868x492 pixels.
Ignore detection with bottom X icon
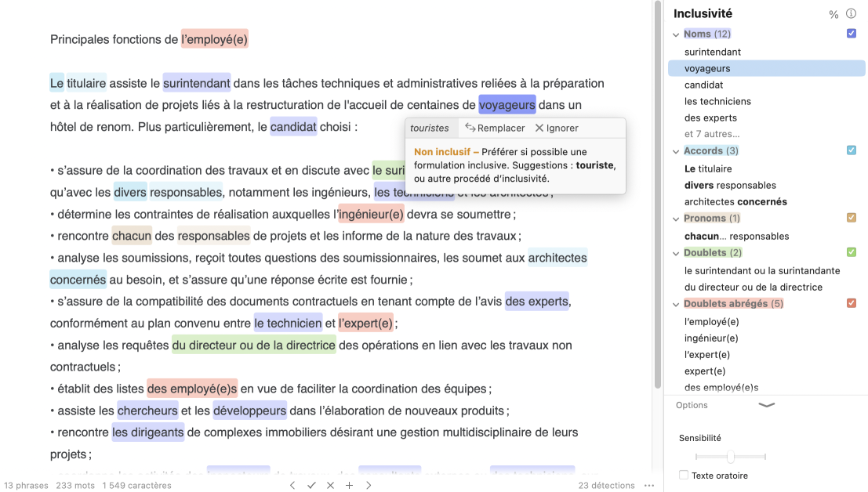click(x=330, y=486)
